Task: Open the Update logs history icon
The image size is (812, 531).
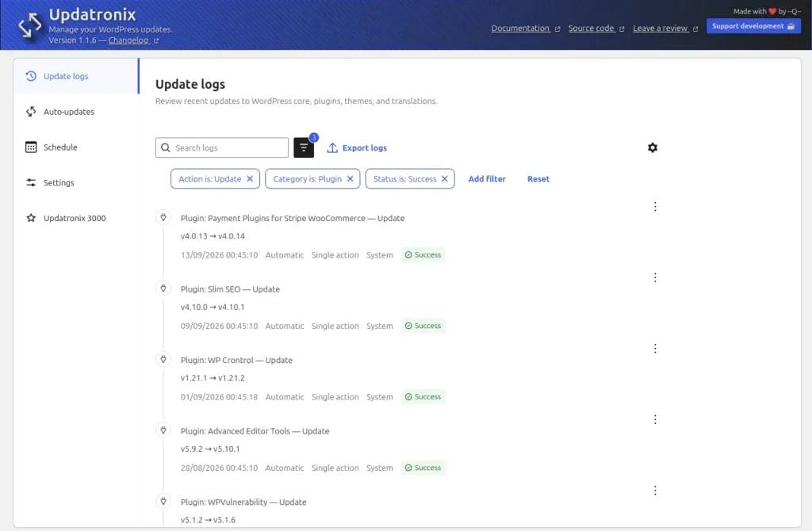Action: click(x=31, y=76)
